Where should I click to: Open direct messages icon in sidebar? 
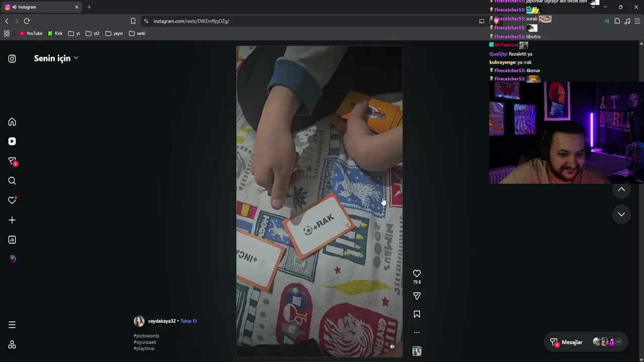coord(13,161)
